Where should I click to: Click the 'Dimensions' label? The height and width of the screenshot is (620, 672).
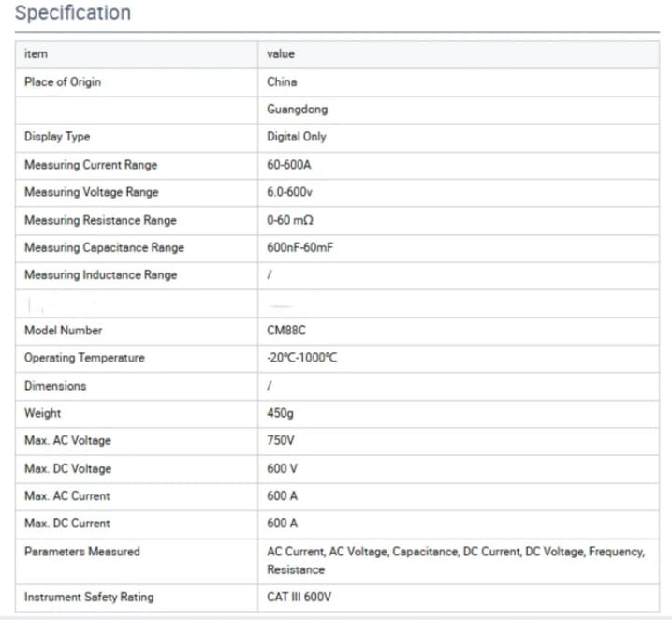tap(55, 386)
